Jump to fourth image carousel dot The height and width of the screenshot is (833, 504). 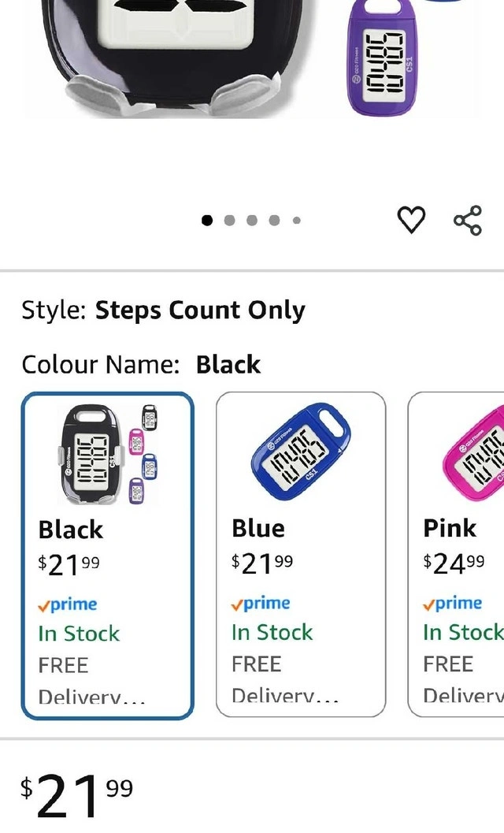click(274, 221)
